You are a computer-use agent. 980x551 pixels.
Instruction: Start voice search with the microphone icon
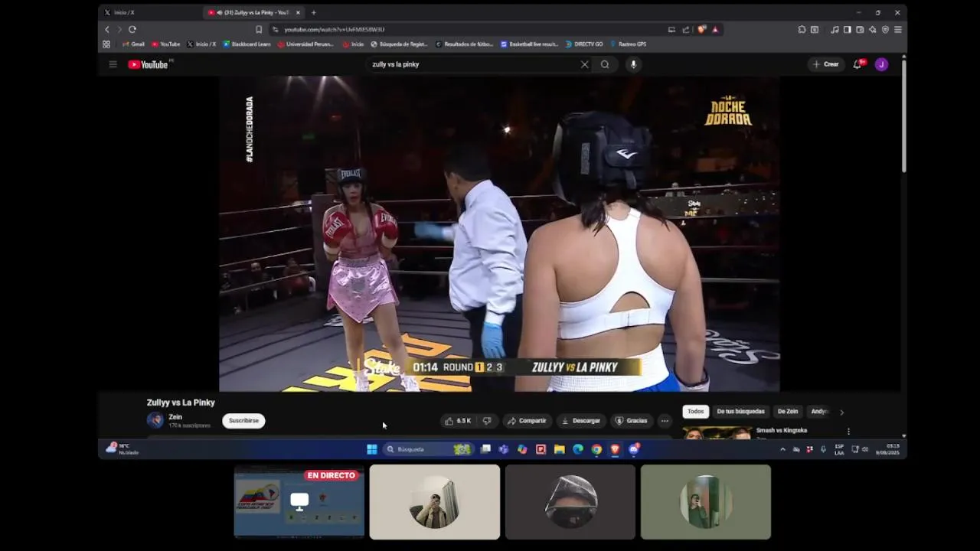coord(633,64)
